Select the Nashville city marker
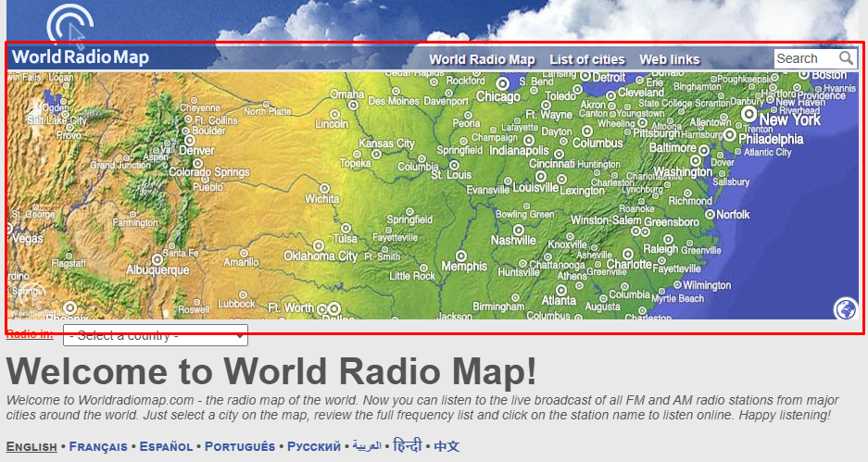This screenshot has width=868, height=462. point(519,230)
